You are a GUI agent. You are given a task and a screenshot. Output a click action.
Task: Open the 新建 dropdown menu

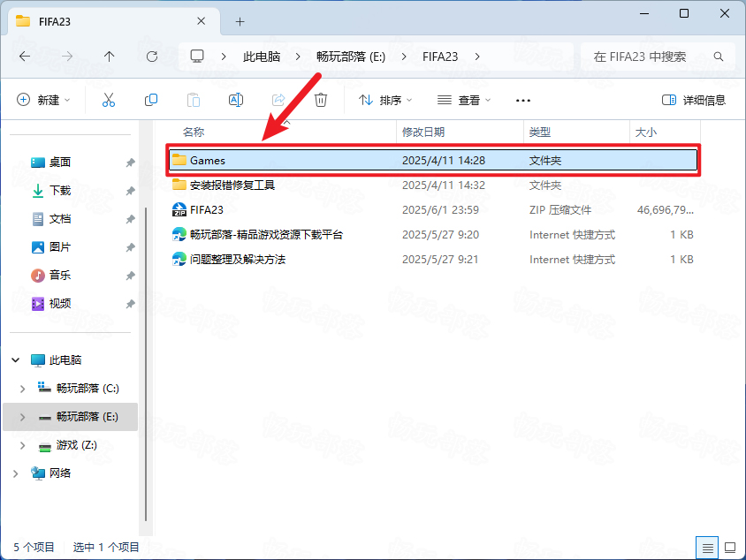tap(43, 100)
